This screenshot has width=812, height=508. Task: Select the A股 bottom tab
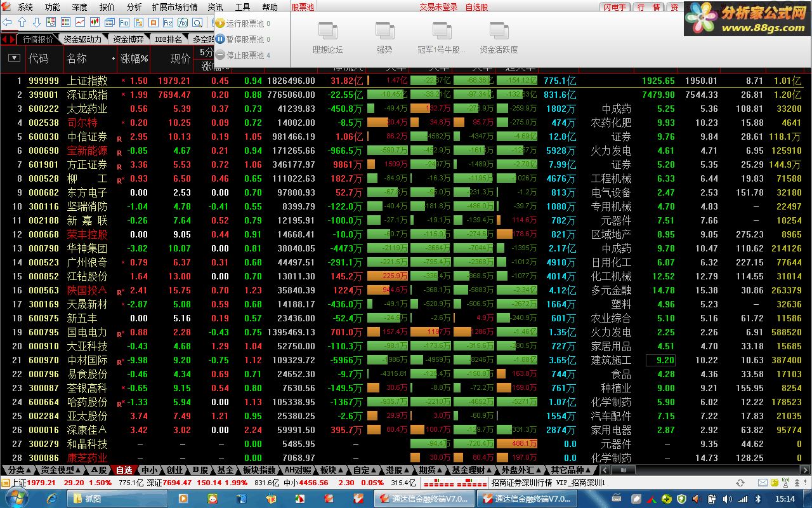(98, 470)
